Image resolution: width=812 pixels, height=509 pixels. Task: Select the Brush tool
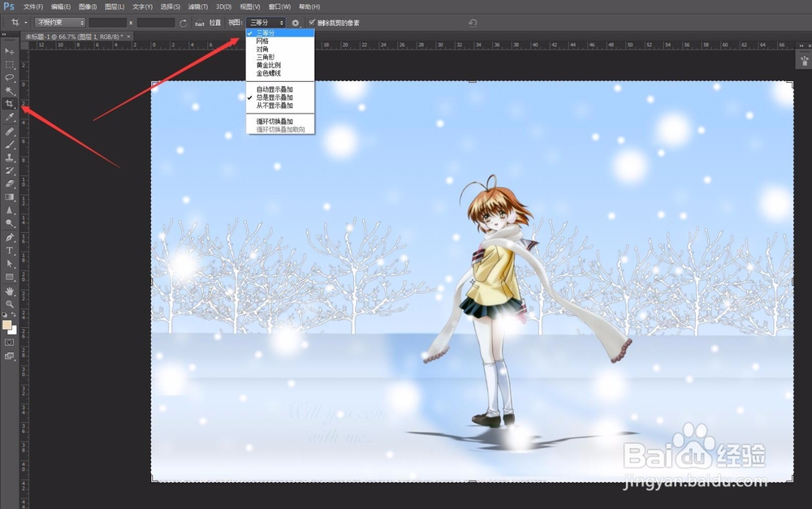[x=9, y=145]
